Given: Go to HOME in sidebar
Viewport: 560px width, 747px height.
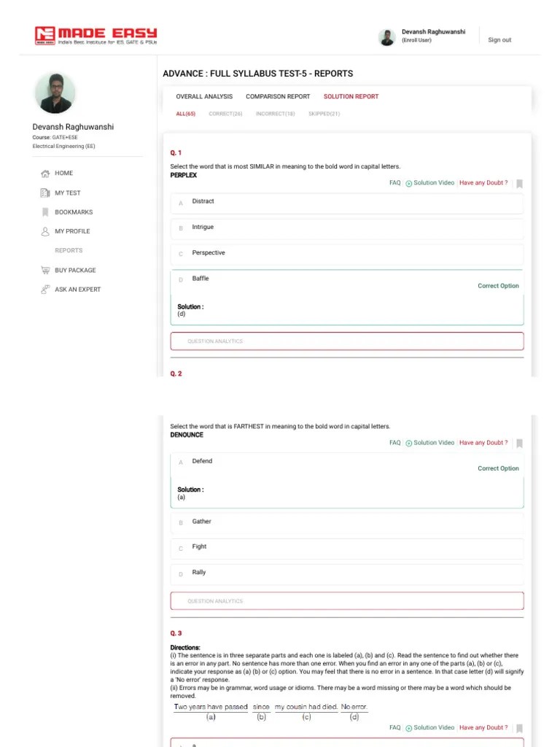Looking at the screenshot, I should coord(64,173).
